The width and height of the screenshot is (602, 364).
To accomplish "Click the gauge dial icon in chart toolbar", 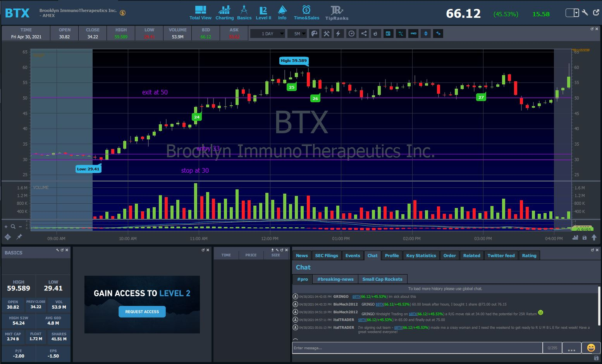I will coord(351,34).
